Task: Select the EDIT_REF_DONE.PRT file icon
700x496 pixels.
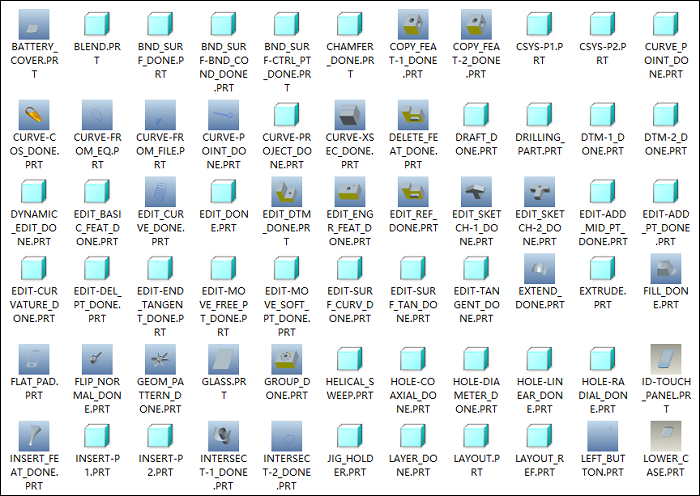Action: point(413,192)
